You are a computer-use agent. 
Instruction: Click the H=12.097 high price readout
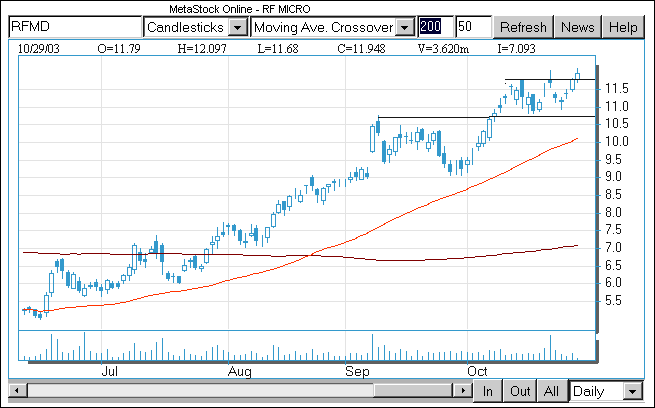point(202,49)
